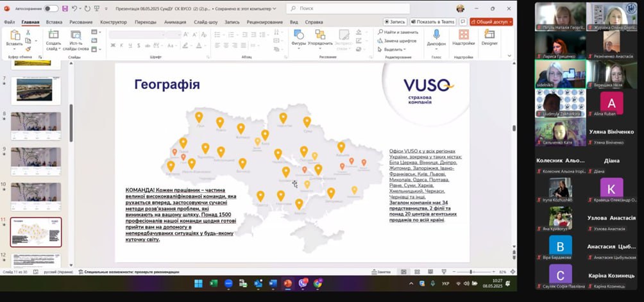Click the Redo arrow icon
The width and height of the screenshot is (644, 302).
87,8
